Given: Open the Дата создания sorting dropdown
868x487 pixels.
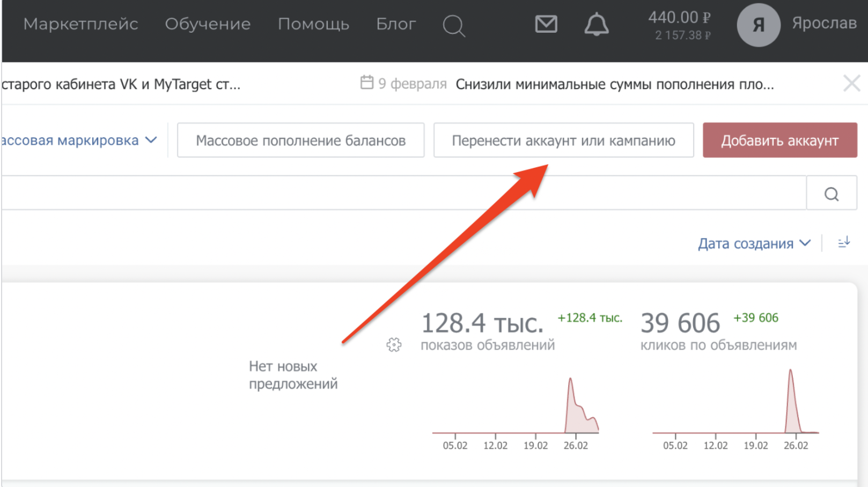Looking at the screenshot, I should 746,243.
